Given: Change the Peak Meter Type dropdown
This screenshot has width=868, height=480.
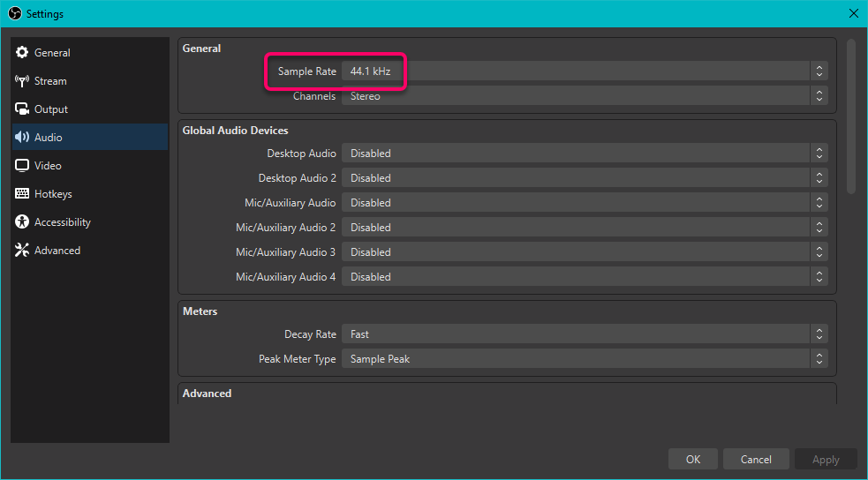Looking at the screenshot, I should click(x=584, y=359).
